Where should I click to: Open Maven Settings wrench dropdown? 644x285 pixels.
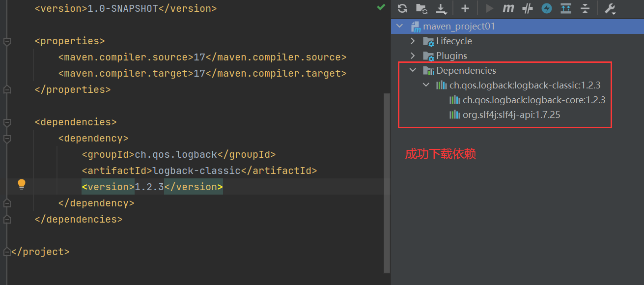click(610, 8)
